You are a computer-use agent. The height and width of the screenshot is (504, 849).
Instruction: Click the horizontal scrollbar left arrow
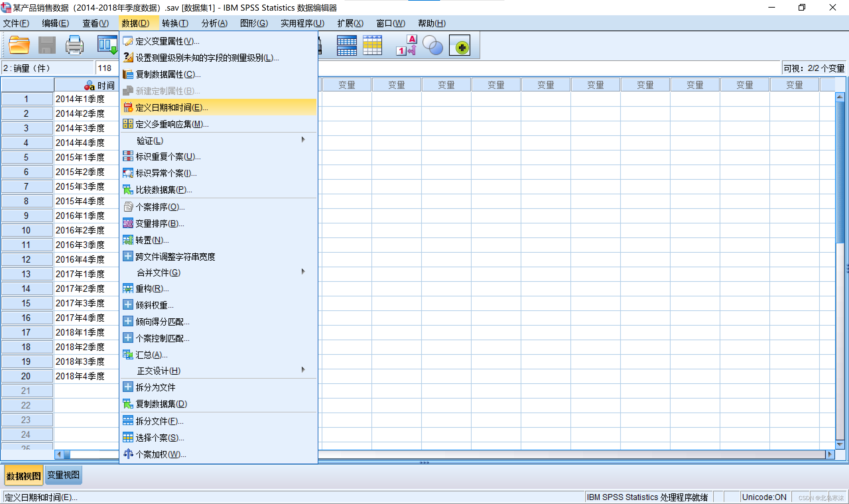[59, 454]
